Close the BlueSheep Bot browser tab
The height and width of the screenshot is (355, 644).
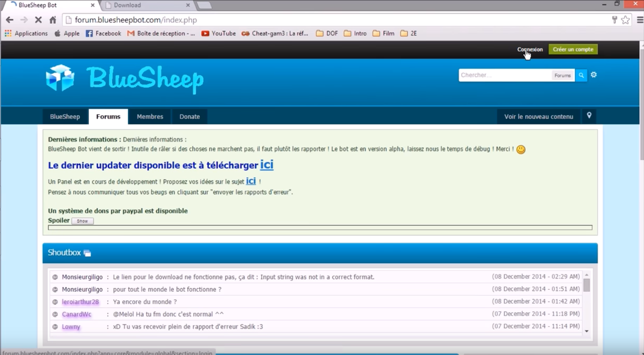click(93, 5)
